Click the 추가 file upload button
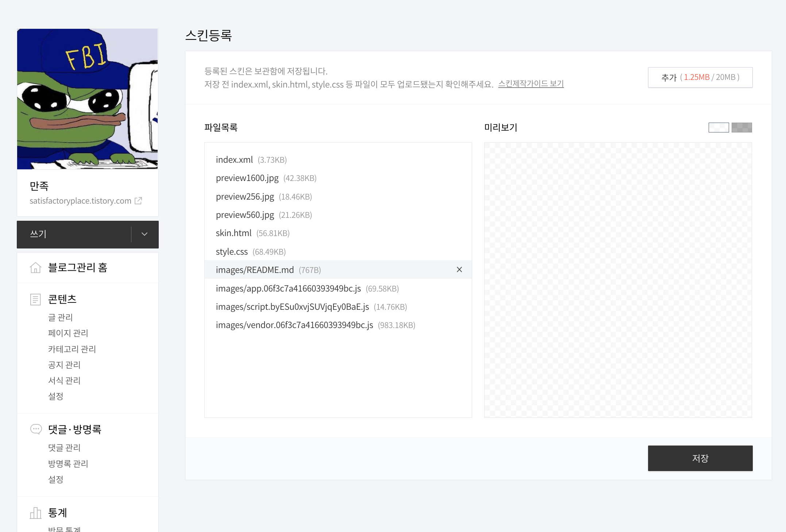This screenshot has width=786, height=532. click(700, 77)
